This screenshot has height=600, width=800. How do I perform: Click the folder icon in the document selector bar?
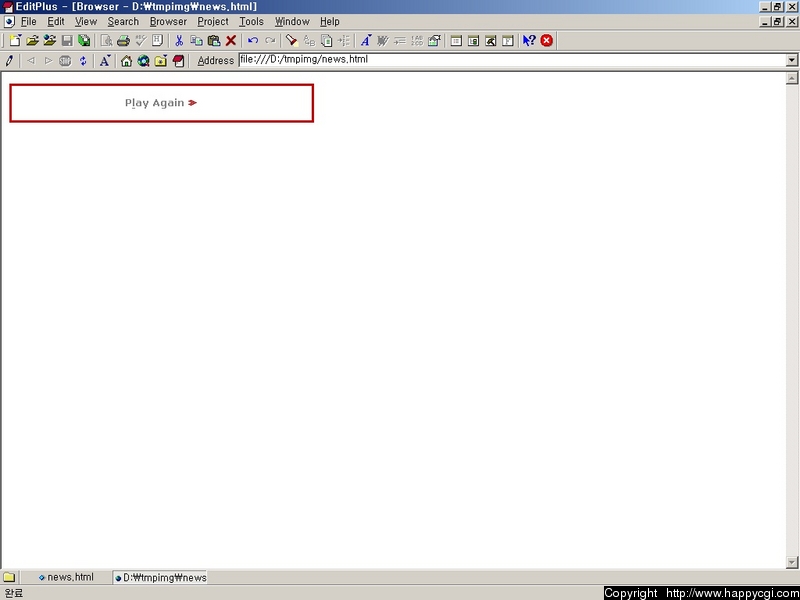click(9, 578)
